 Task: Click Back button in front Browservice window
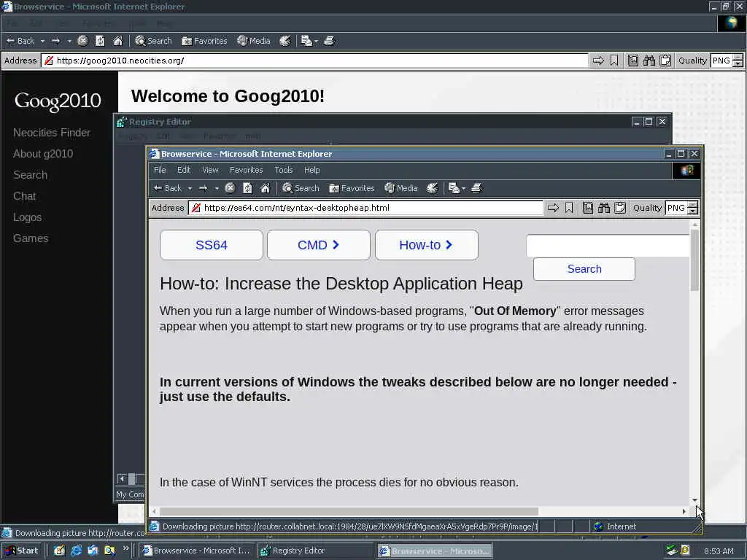pyautogui.click(x=167, y=188)
